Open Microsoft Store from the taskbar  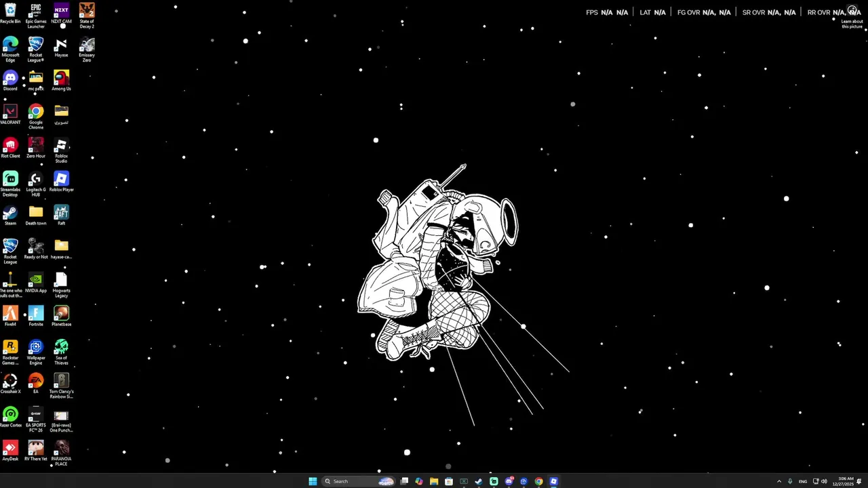tap(449, 481)
